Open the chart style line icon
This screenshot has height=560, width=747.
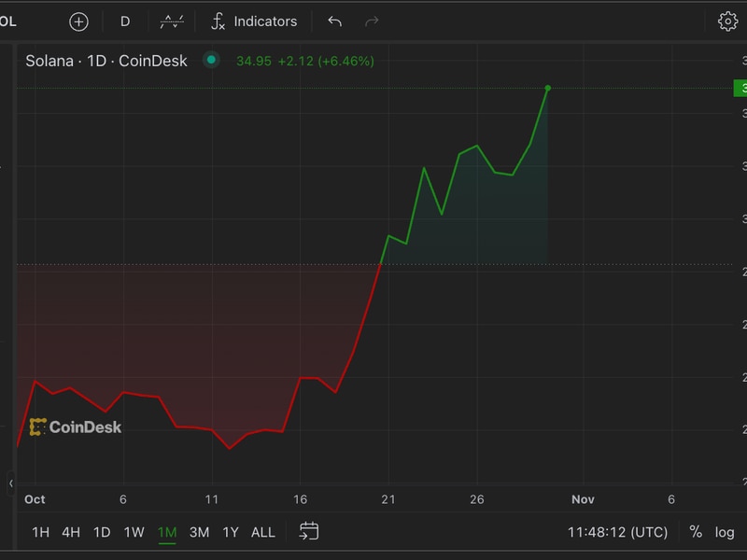[x=172, y=21]
